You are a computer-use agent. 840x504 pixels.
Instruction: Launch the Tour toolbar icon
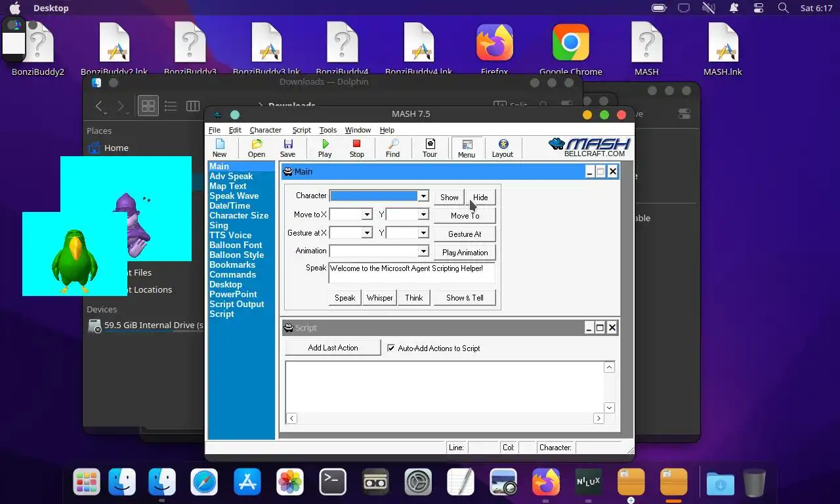(430, 148)
